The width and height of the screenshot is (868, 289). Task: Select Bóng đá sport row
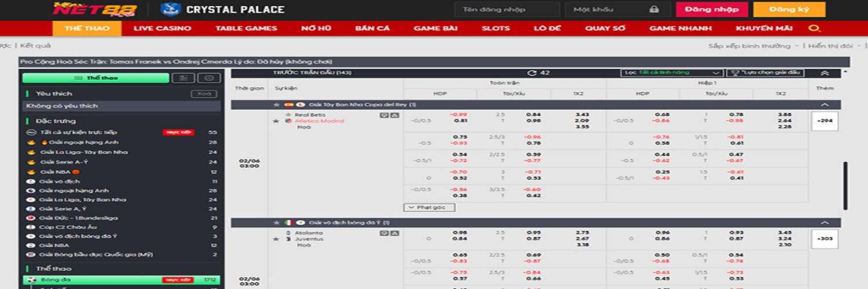(122, 280)
